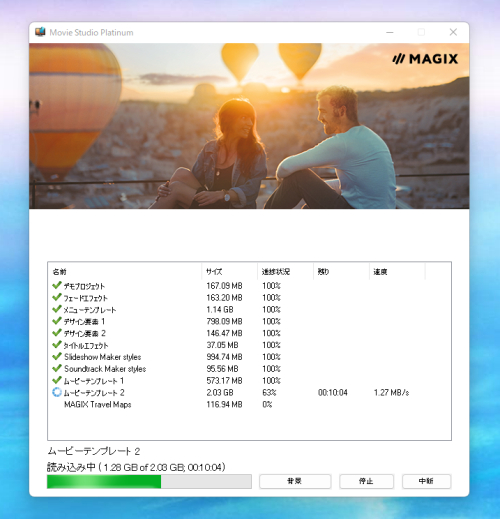This screenshot has width=500, height=519.
Task: Click the 994.74 MB size value
Action: pyautogui.click(x=224, y=357)
